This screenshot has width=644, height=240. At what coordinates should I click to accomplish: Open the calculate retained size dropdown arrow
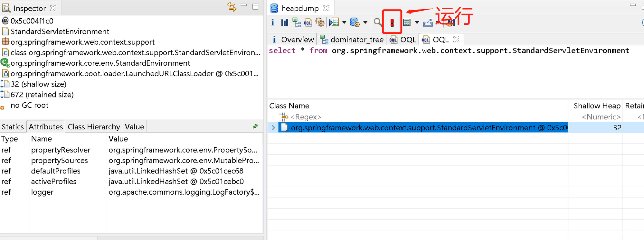click(x=417, y=23)
